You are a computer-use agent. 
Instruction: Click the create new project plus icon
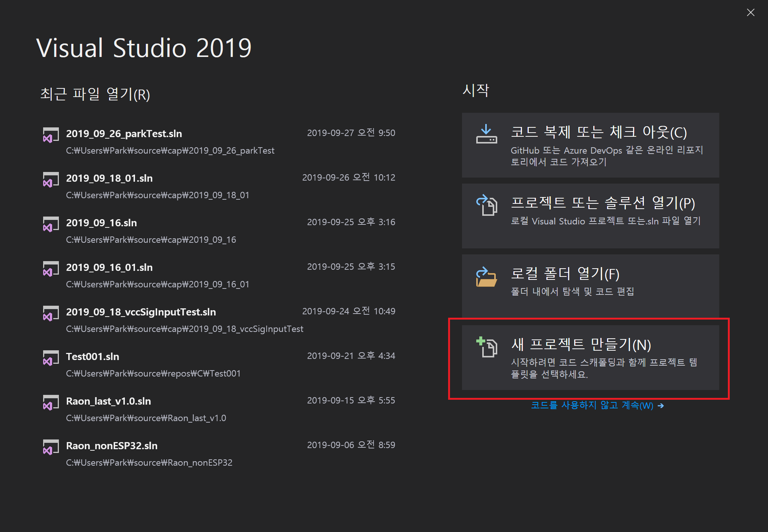click(486, 347)
